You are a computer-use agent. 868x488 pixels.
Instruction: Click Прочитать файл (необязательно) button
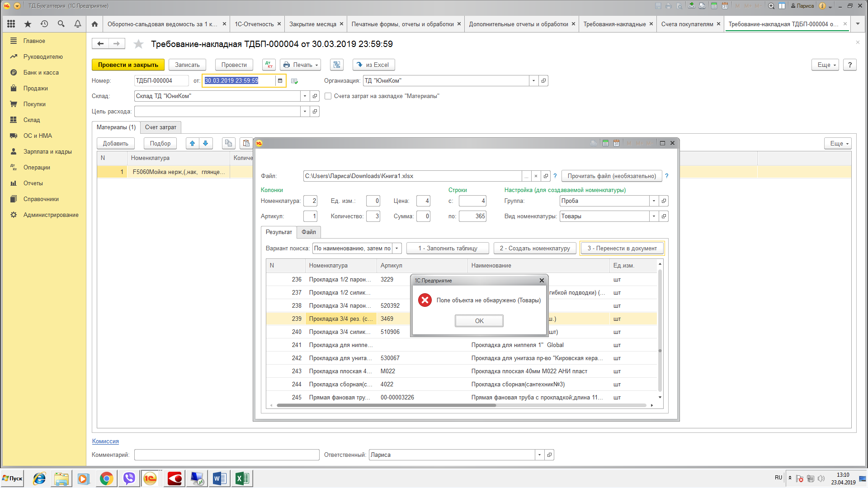pyautogui.click(x=612, y=176)
